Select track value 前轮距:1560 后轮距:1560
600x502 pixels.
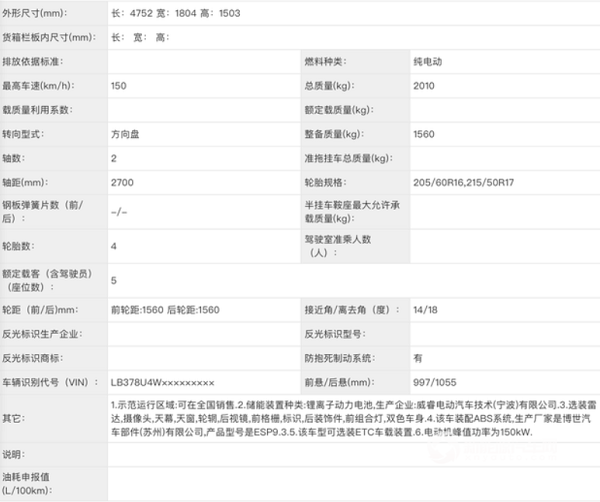165,310
